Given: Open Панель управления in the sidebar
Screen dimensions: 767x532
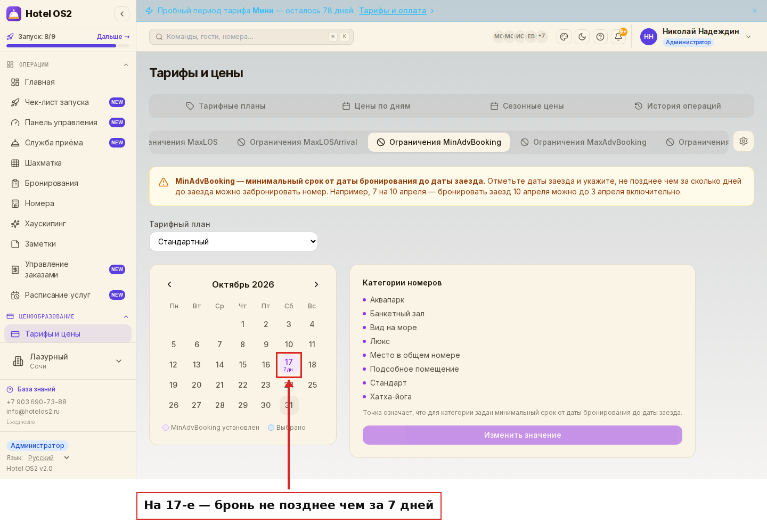Looking at the screenshot, I should tap(68, 122).
